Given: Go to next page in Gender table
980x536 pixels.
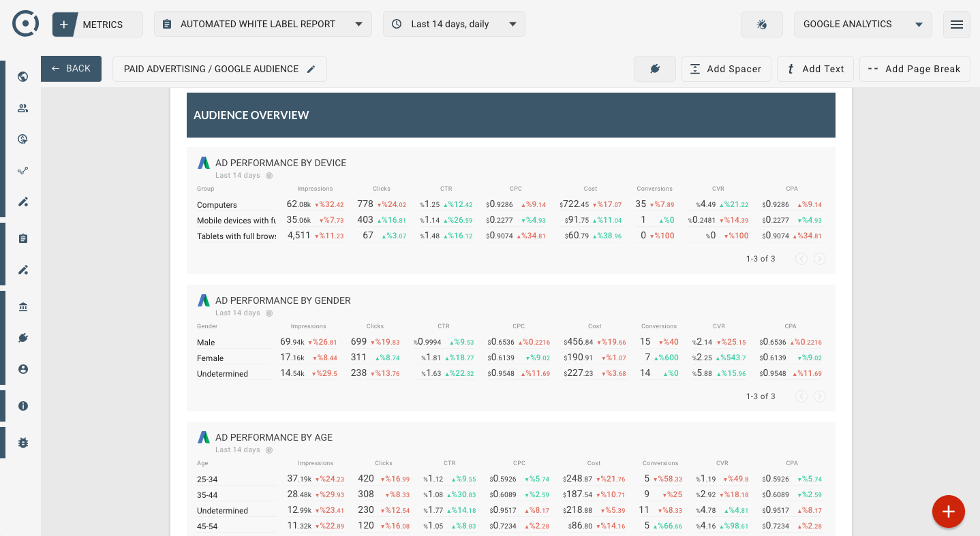Looking at the screenshot, I should point(820,396).
